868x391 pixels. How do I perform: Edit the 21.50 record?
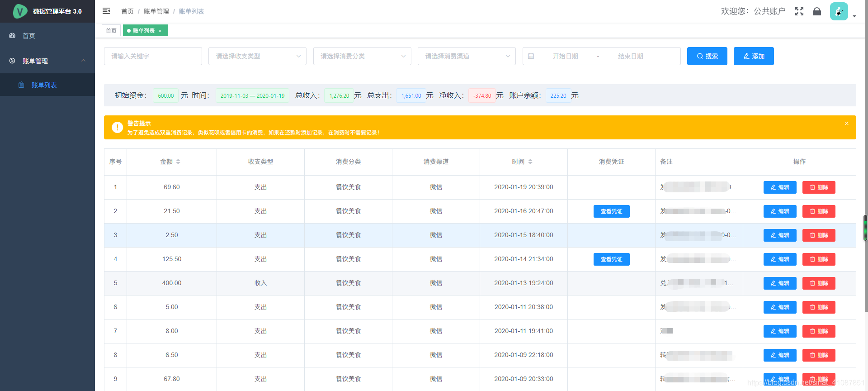coord(780,211)
